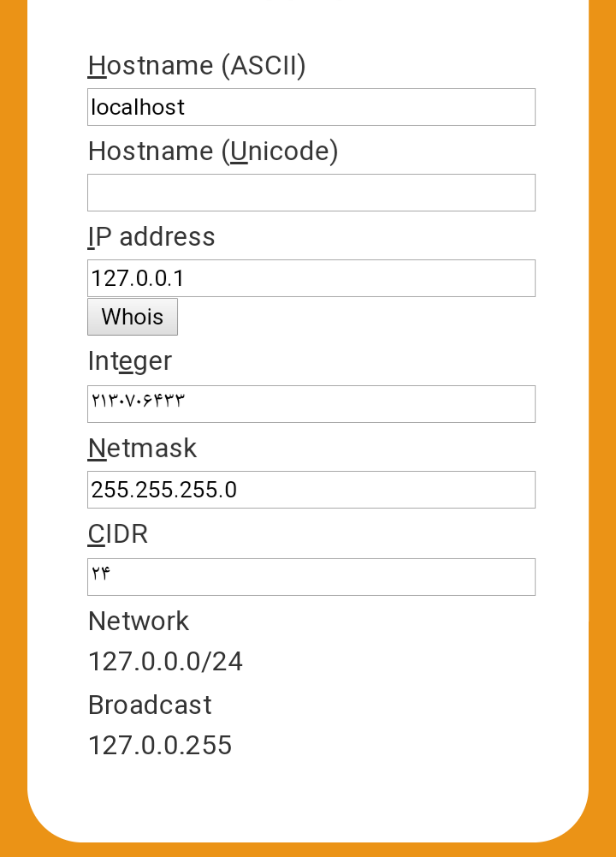The width and height of the screenshot is (616, 857).
Task: Select the Integer input field
Action: pos(311,404)
